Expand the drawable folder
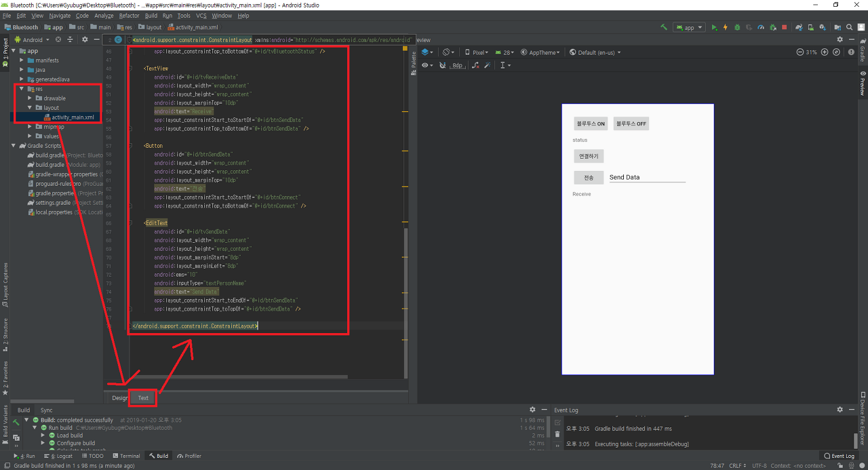This screenshot has height=470, width=868. coord(31,98)
